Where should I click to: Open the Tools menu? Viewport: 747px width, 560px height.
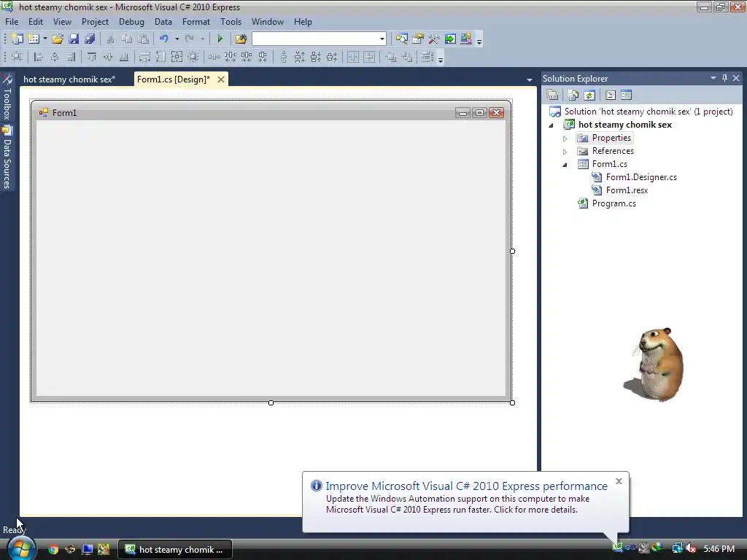point(231,22)
